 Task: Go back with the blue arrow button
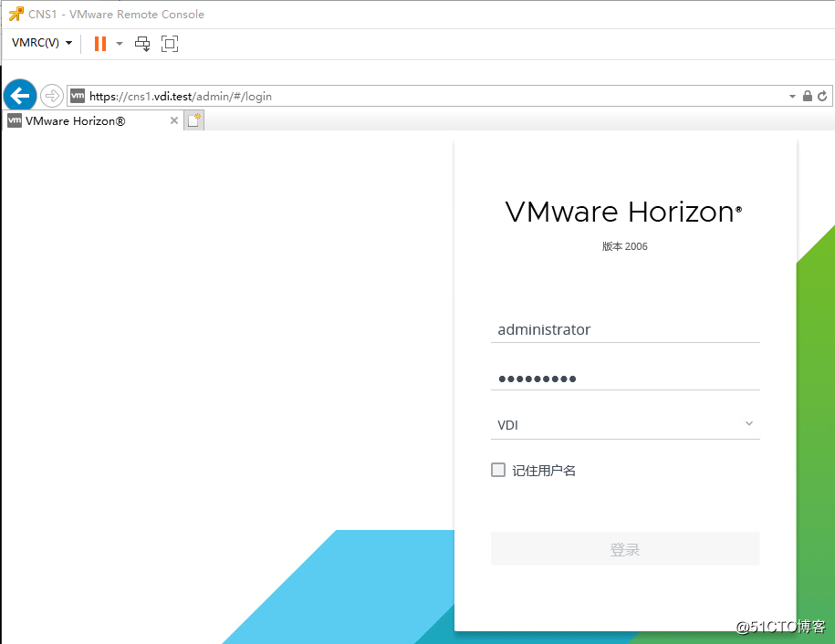click(20, 96)
